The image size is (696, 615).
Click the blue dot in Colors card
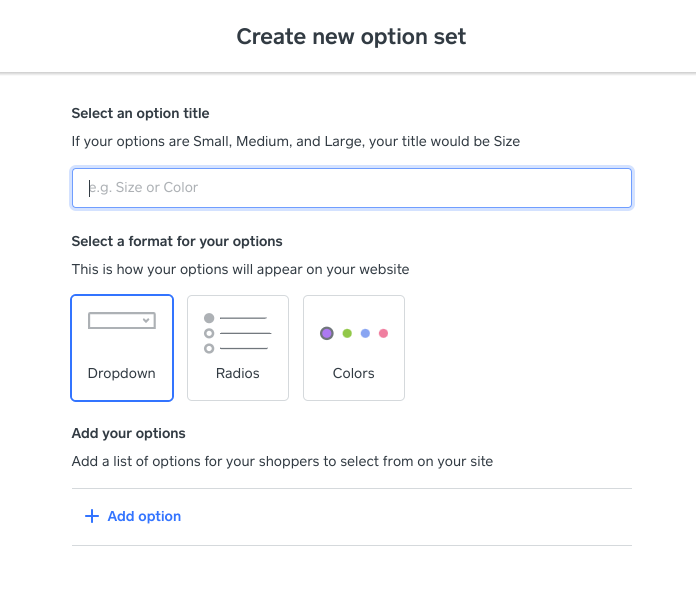click(365, 333)
